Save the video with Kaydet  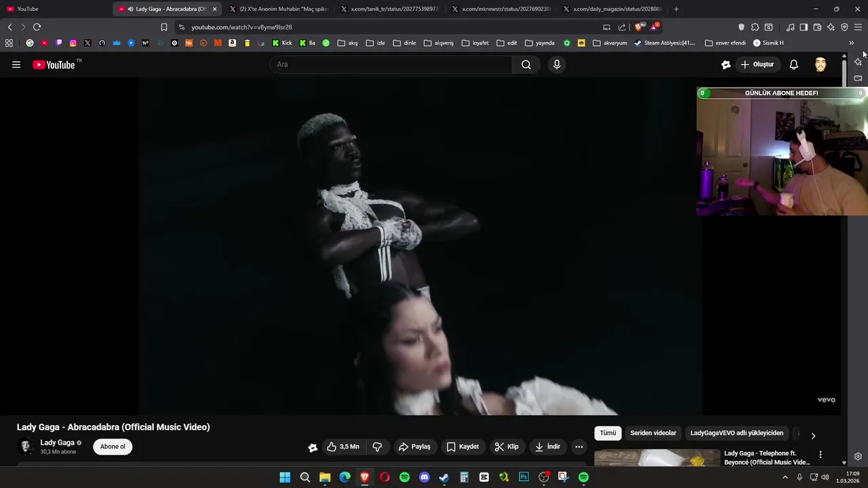[462, 447]
